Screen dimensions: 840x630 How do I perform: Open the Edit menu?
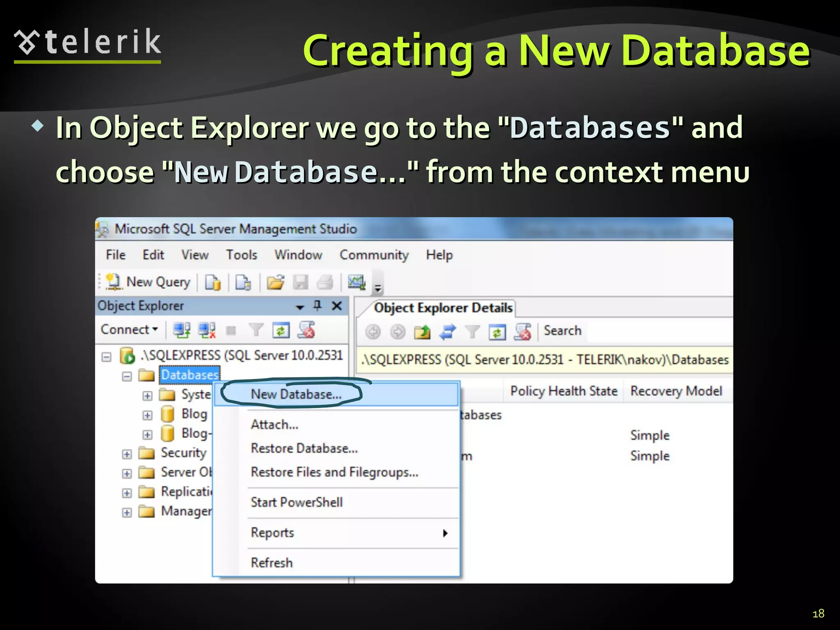pos(153,255)
